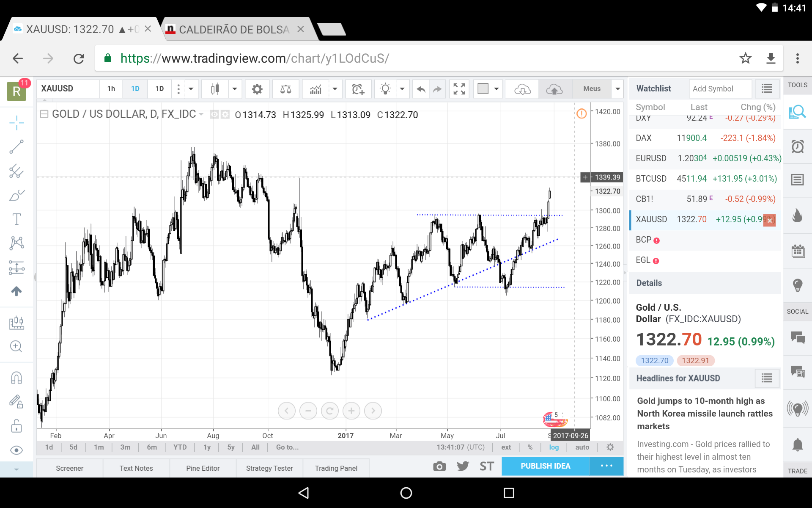This screenshot has width=812, height=508.
Task: Click the Add Symbol input field
Action: click(x=720, y=89)
